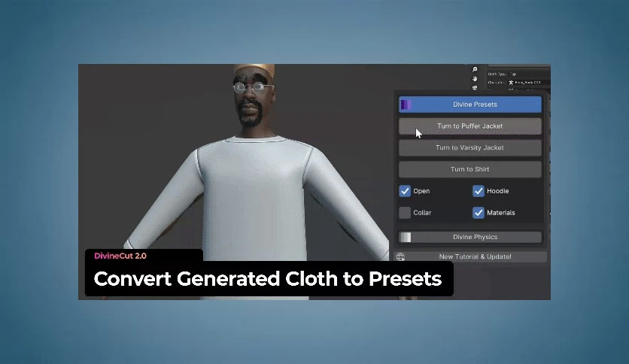Uncheck the Open checkbox
This screenshot has width=629, height=364.
[405, 191]
